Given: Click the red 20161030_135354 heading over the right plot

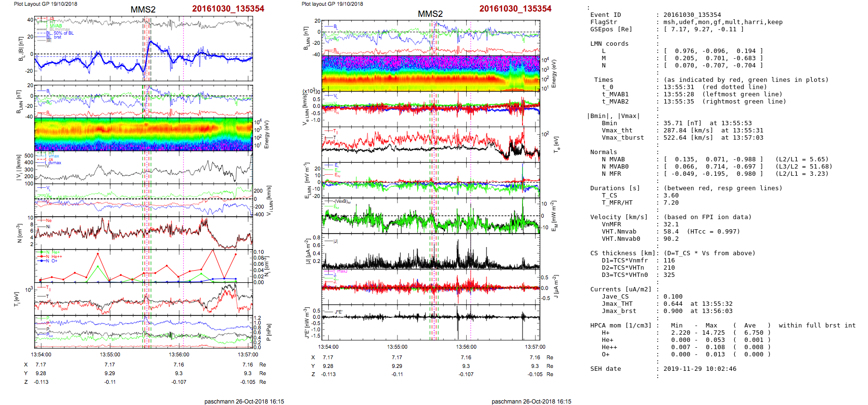Looking at the screenshot, I should coord(515,9).
